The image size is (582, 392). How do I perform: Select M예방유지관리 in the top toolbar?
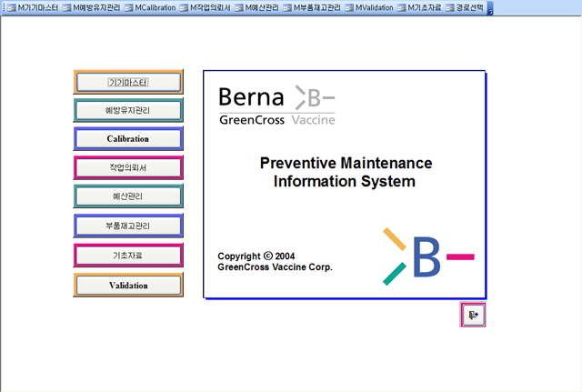pyautogui.click(x=92, y=8)
